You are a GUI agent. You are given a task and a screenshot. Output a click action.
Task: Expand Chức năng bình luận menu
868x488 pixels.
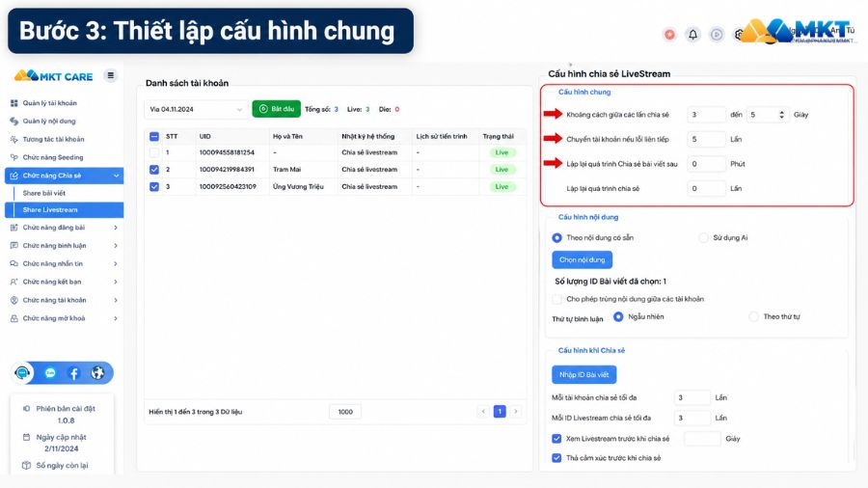click(x=64, y=246)
